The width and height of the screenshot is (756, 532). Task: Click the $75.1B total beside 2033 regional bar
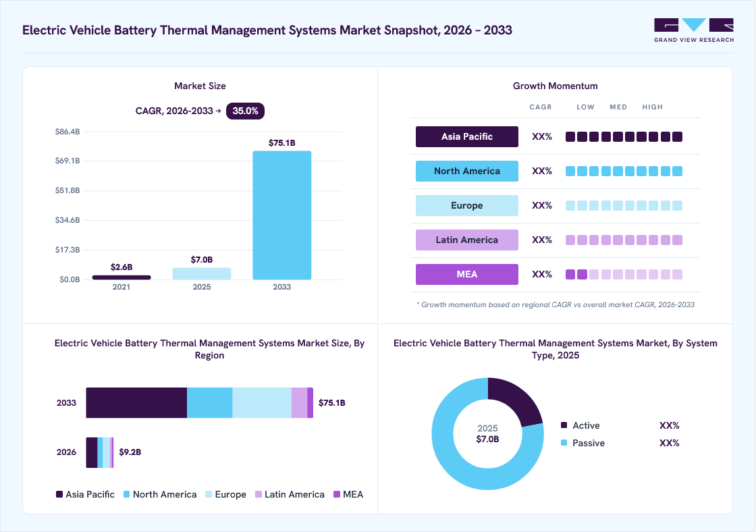tap(332, 403)
